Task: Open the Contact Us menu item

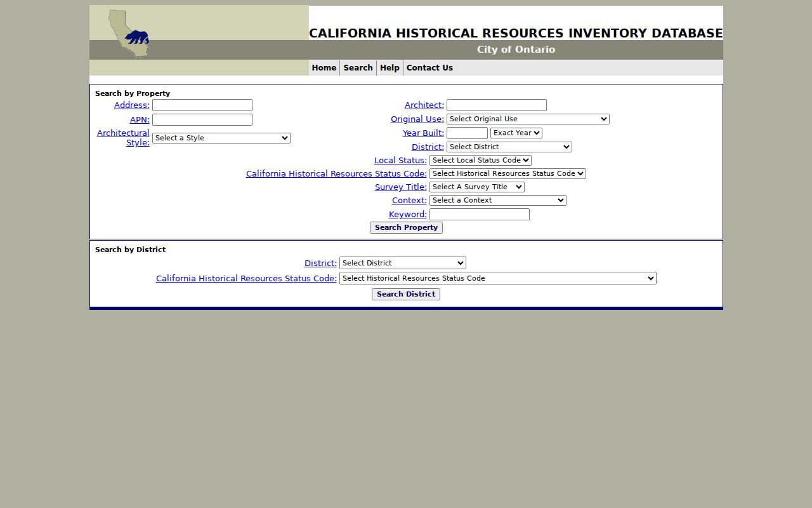Action: click(x=429, y=68)
